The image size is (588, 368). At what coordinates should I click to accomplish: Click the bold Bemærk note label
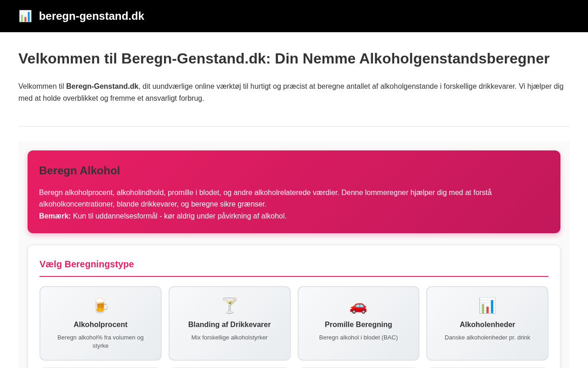coord(55,216)
